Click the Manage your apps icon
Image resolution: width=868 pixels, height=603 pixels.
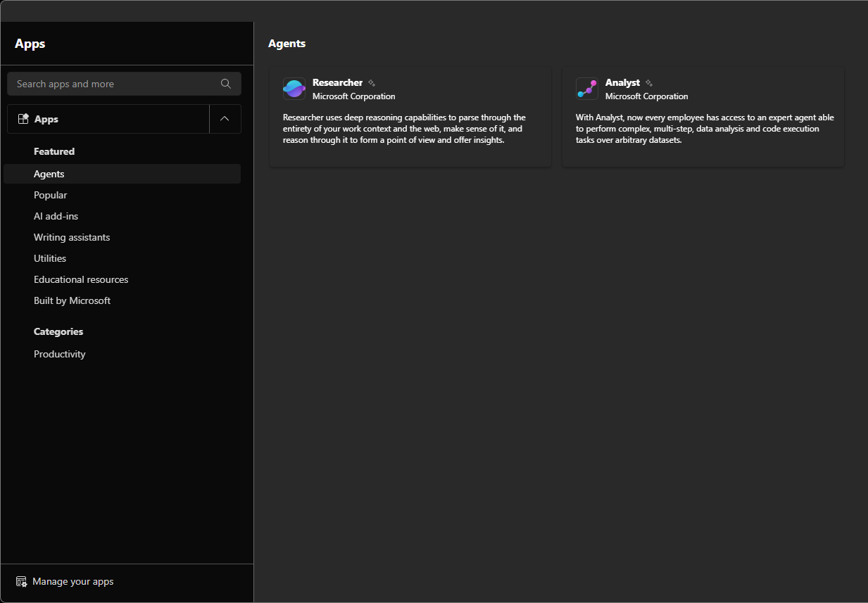[22, 582]
